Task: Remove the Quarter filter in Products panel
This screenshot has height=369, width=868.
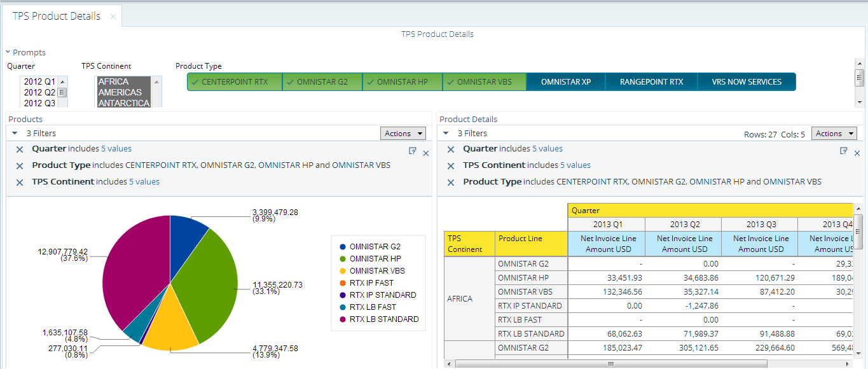Action: [20, 150]
